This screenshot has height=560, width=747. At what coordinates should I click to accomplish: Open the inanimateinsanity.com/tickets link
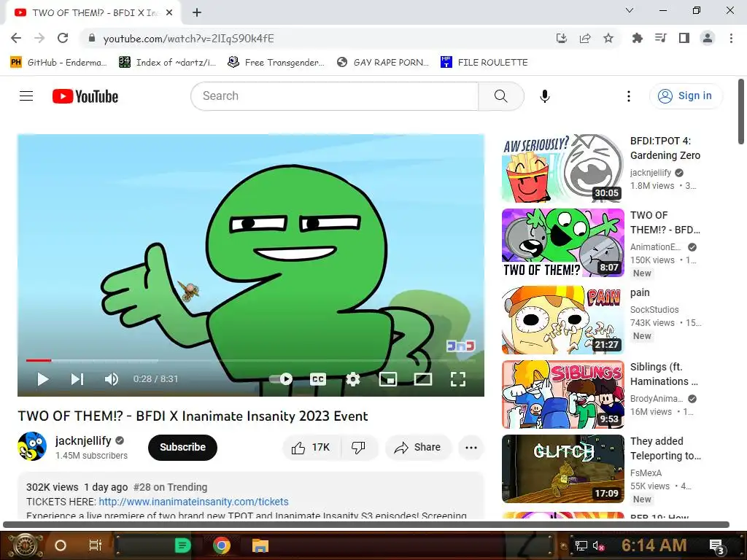[193, 502]
